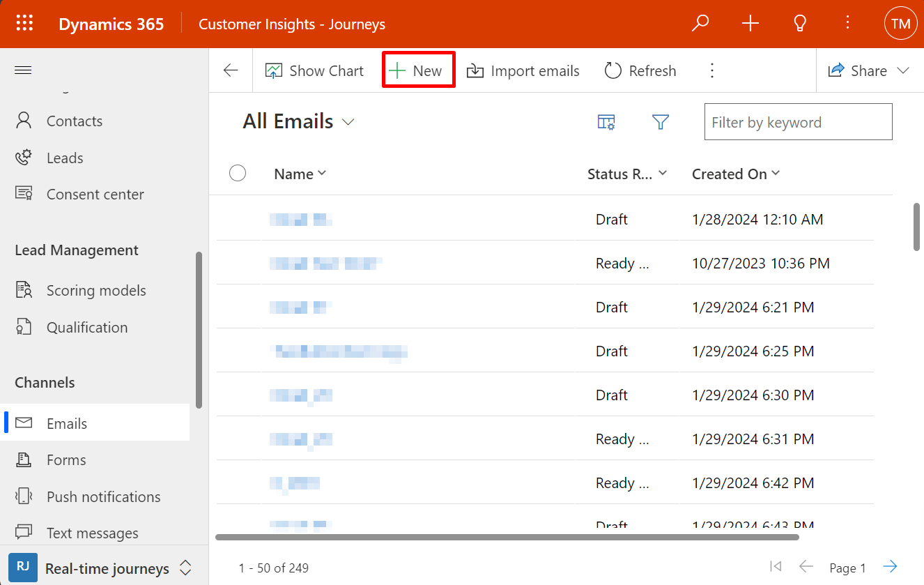Click the 1/29/2024 6:25 PM cell

coord(753,351)
